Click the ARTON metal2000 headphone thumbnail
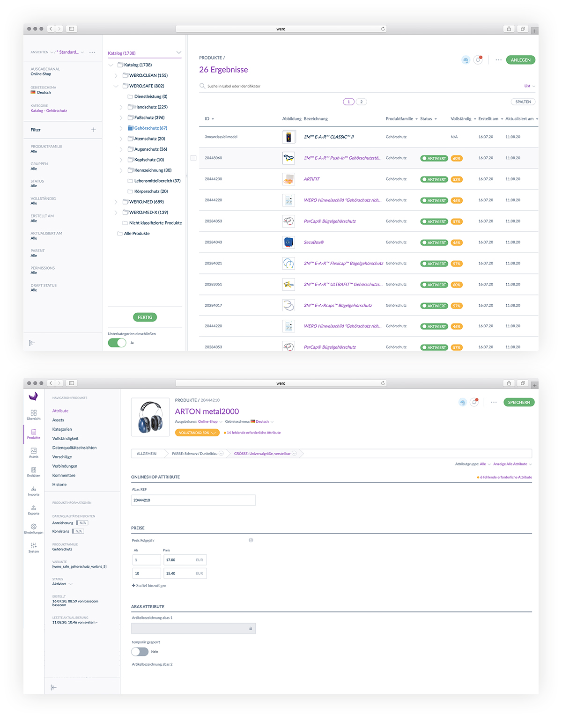This screenshot has height=728, width=562. 150,417
